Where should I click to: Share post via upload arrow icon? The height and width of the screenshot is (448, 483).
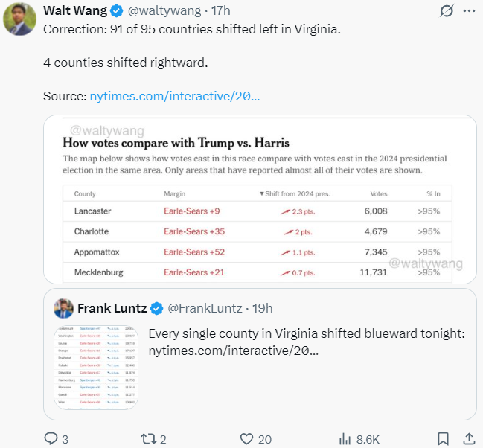469,439
